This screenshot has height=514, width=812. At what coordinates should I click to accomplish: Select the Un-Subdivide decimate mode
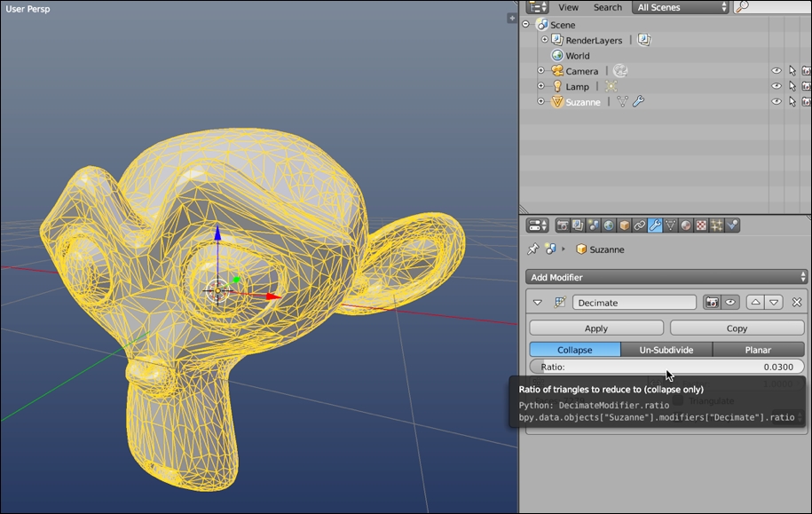point(666,350)
